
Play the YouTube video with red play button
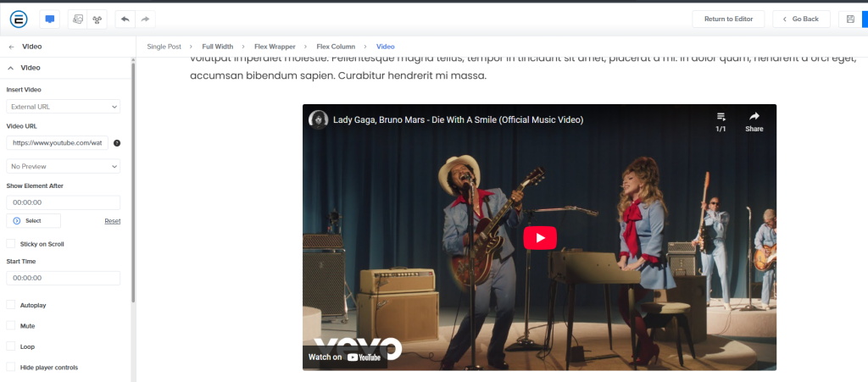(540, 238)
